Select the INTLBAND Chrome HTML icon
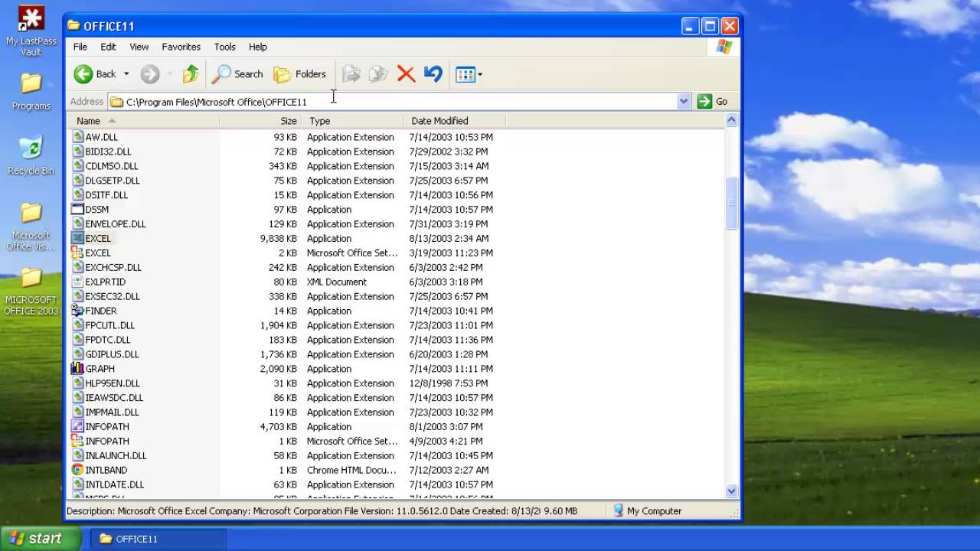 (77, 470)
